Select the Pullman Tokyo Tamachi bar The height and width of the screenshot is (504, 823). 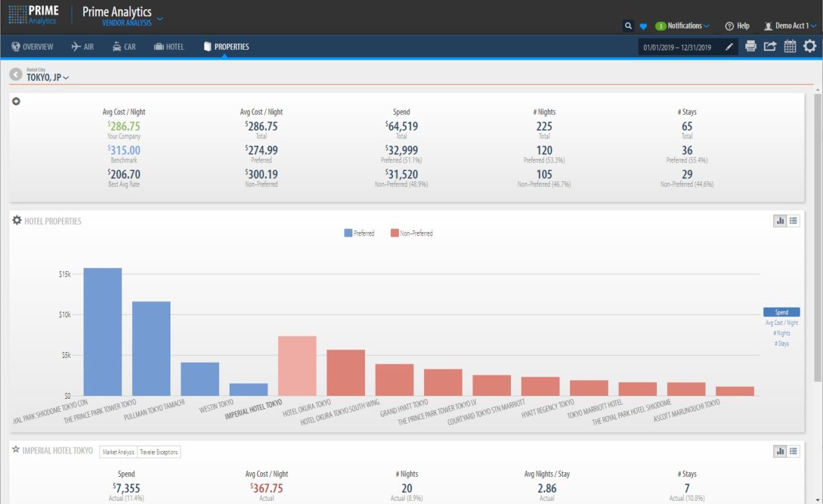coord(200,379)
